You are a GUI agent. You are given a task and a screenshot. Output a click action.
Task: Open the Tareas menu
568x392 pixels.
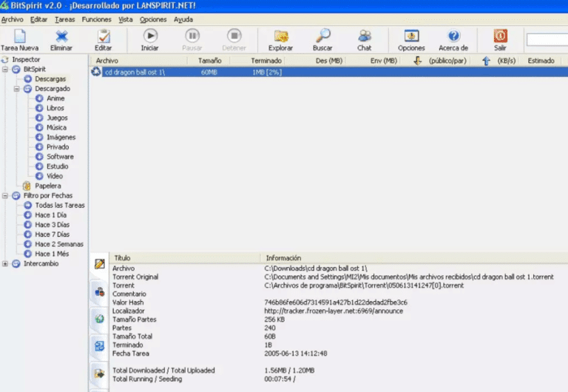point(65,19)
